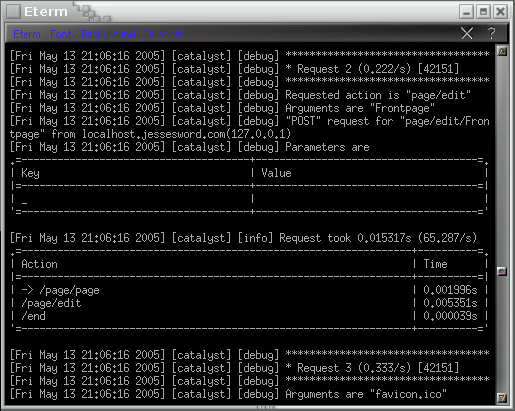
Task: Open the Font menu
Action: tap(61, 34)
